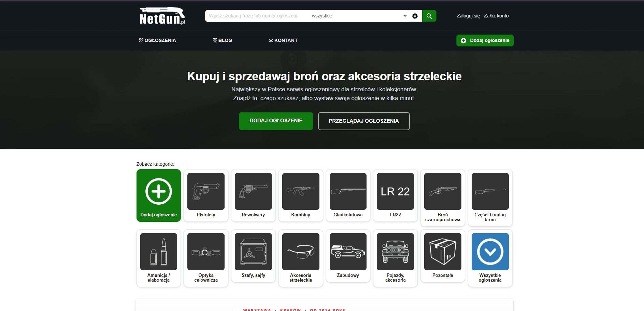Open the Akcesoria strzeleckie glasses icon
Viewport: 644px width, 311px height.
pos(301,252)
